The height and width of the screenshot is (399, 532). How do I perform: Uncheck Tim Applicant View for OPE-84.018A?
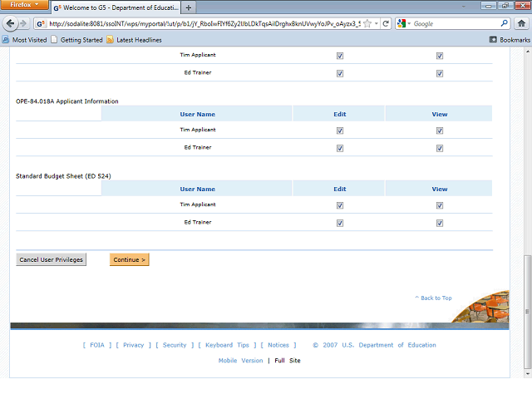tap(440, 131)
